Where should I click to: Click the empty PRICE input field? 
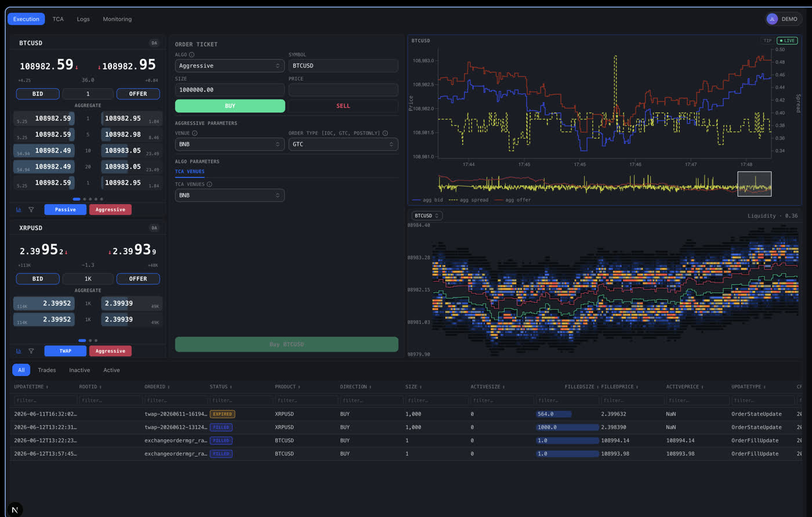(x=343, y=90)
